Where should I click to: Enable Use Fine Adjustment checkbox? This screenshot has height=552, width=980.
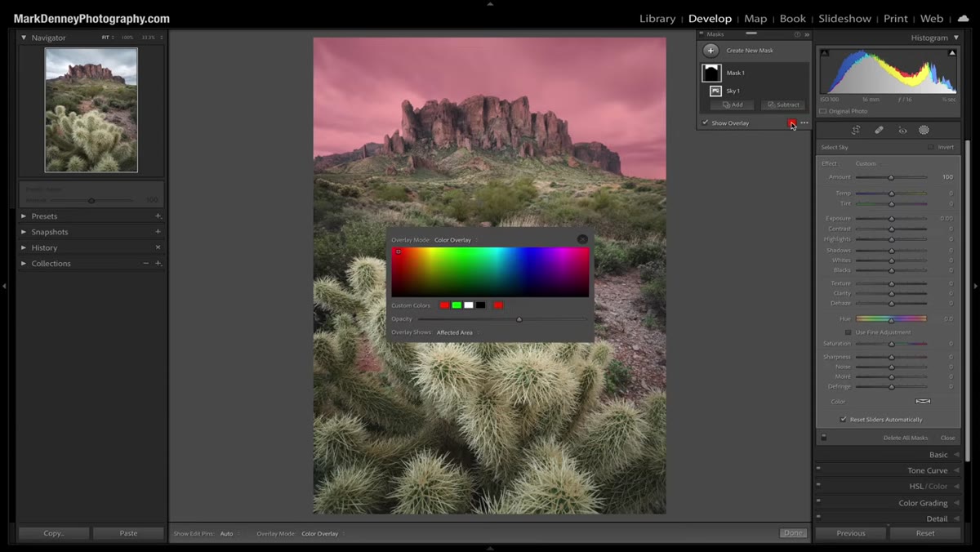(849, 332)
